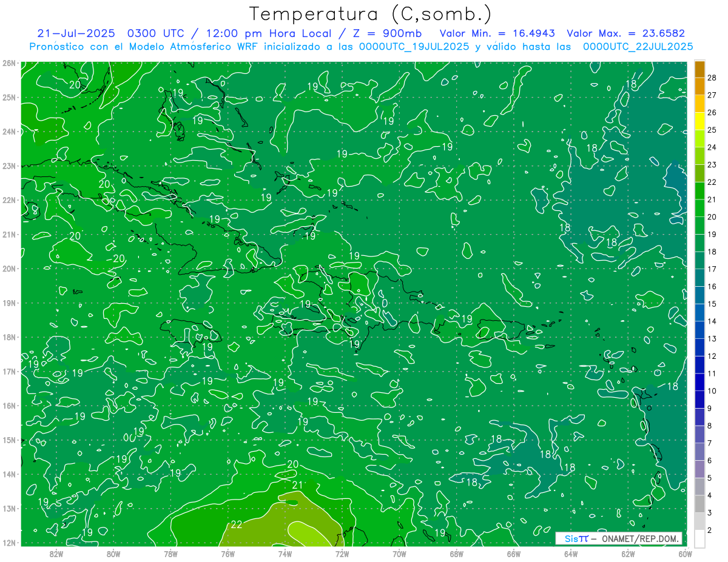Click the '0300 UTC' time text
The image size is (728, 562).
coord(157,33)
